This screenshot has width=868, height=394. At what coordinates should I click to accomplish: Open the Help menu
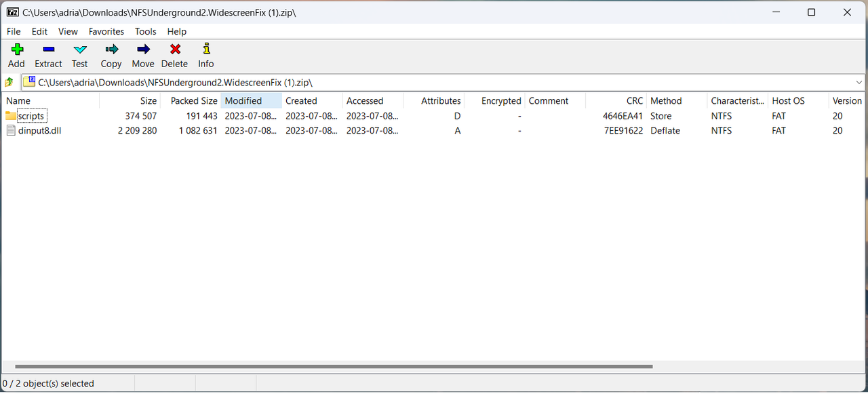pos(177,31)
